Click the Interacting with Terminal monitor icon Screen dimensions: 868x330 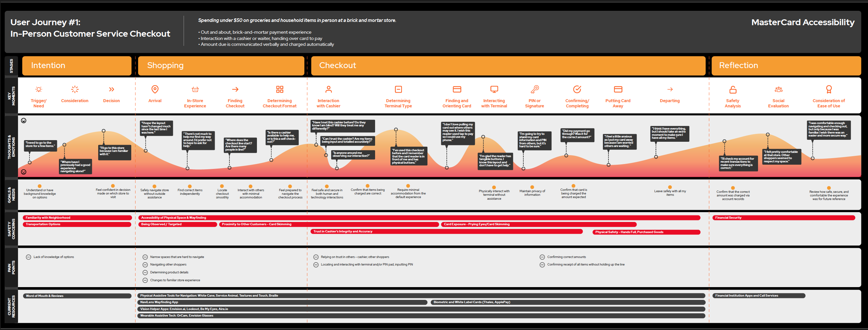tap(494, 89)
